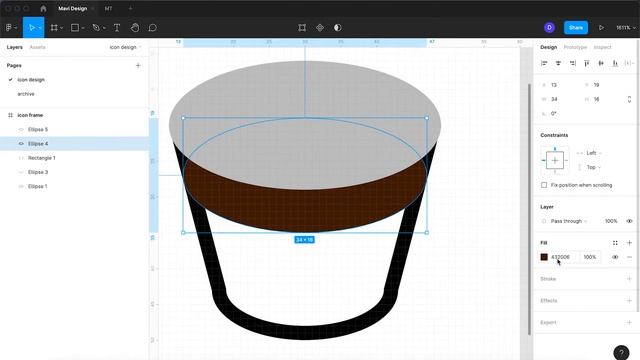The image size is (640, 360).
Task: Open the Design tab
Action: point(549,47)
